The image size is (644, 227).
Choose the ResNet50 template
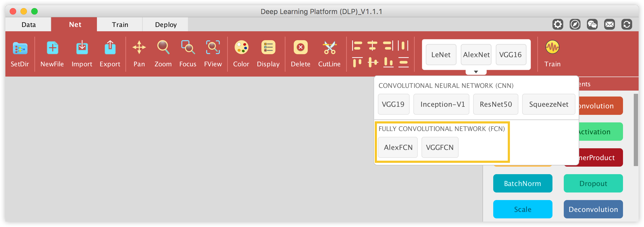coord(496,104)
